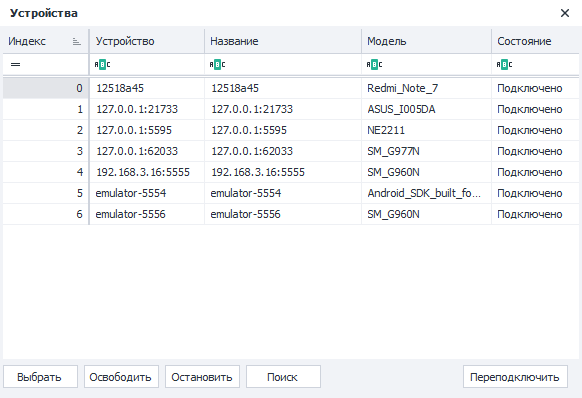
Task: Click the Остановить button
Action: pos(202,377)
